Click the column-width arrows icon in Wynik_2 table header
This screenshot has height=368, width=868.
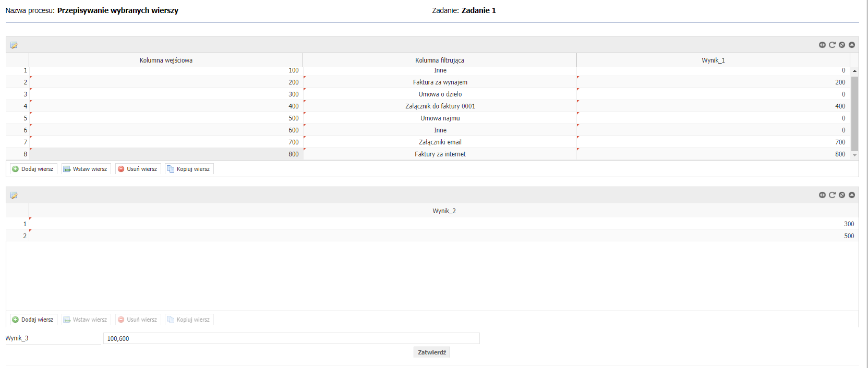[822, 195]
